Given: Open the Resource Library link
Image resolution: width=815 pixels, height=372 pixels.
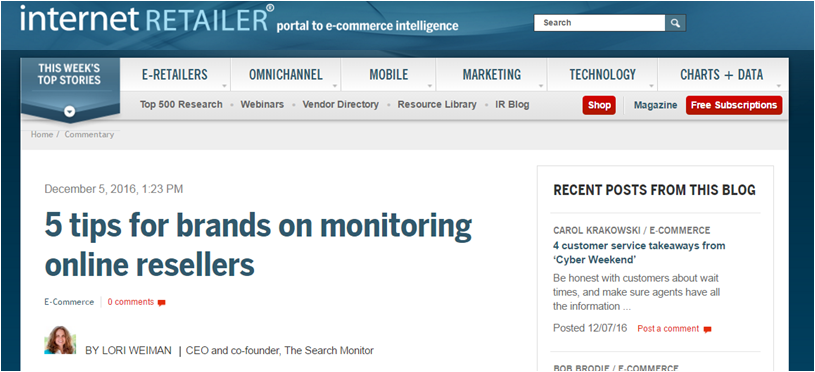Looking at the screenshot, I should coord(437,104).
